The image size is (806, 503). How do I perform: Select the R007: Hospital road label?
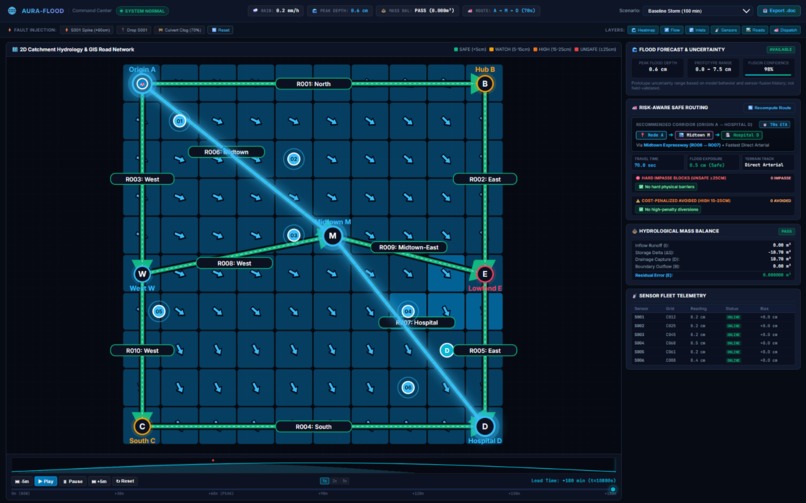pyautogui.click(x=416, y=323)
